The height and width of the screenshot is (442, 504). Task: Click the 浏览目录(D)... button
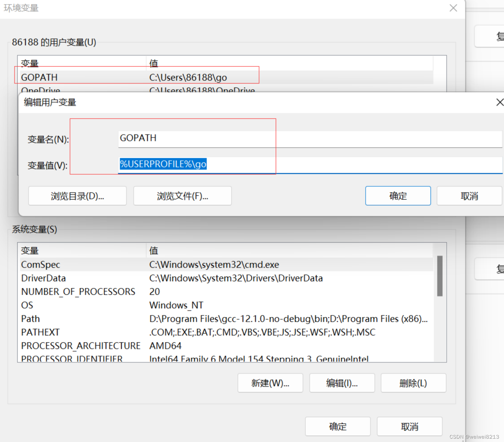[77, 196]
